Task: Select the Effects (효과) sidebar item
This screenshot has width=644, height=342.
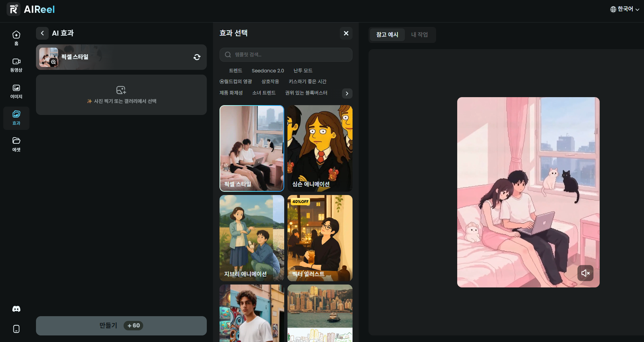Action: click(x=16, y=118)
